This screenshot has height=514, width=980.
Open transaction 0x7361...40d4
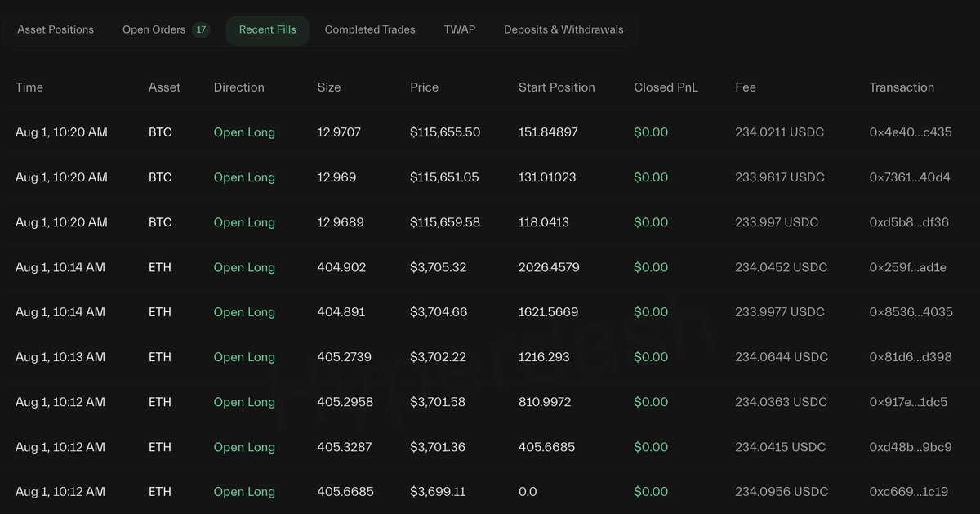click(910, 177)
